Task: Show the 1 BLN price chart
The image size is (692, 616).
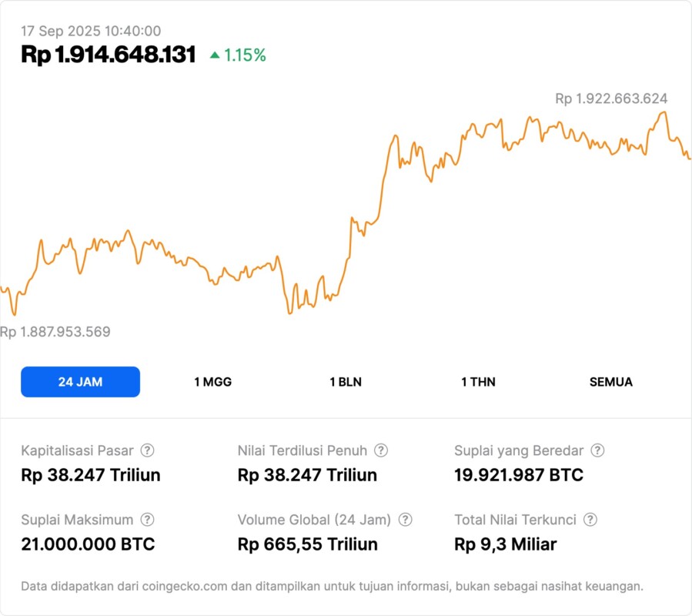Action: [346, 382]
